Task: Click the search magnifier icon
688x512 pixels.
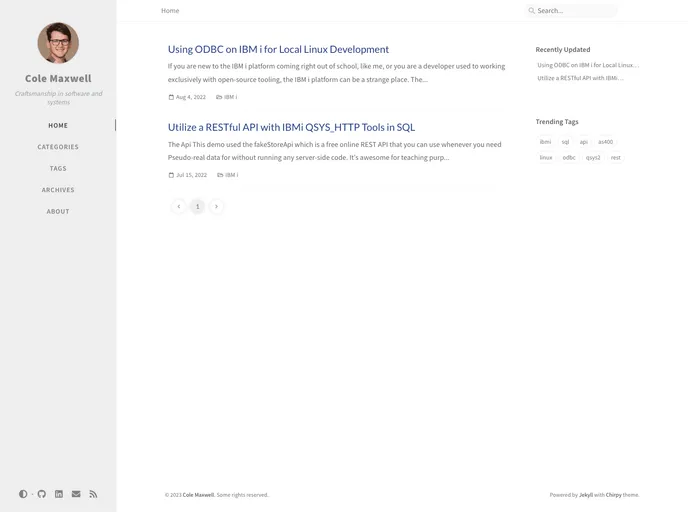Action: [532, 11]
